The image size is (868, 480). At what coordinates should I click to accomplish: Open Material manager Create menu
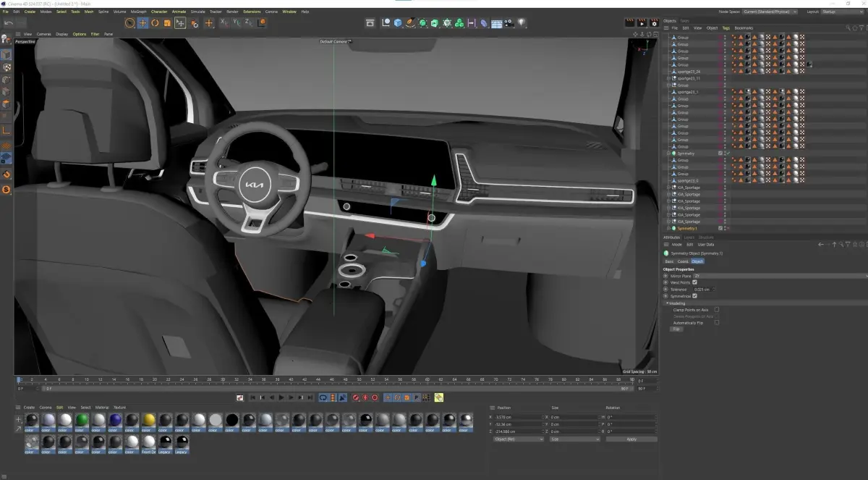29,408
